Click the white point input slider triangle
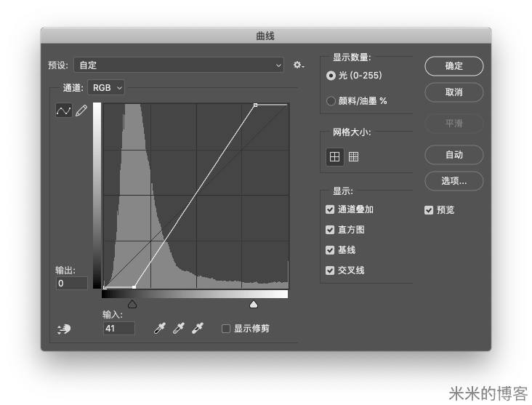This screenshot has width=532, height=405. 254,304
